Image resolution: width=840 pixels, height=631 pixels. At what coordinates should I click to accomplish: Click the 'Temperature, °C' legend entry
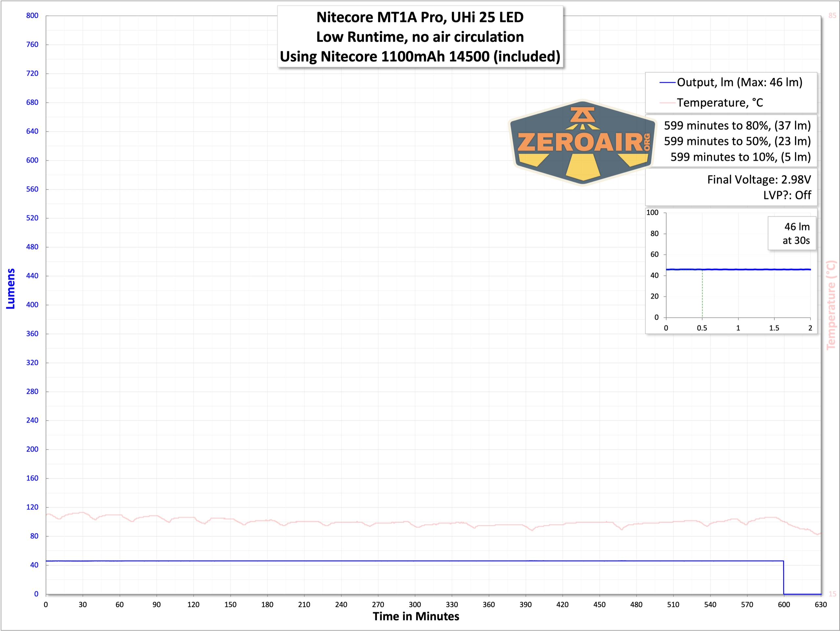point(720,103)
